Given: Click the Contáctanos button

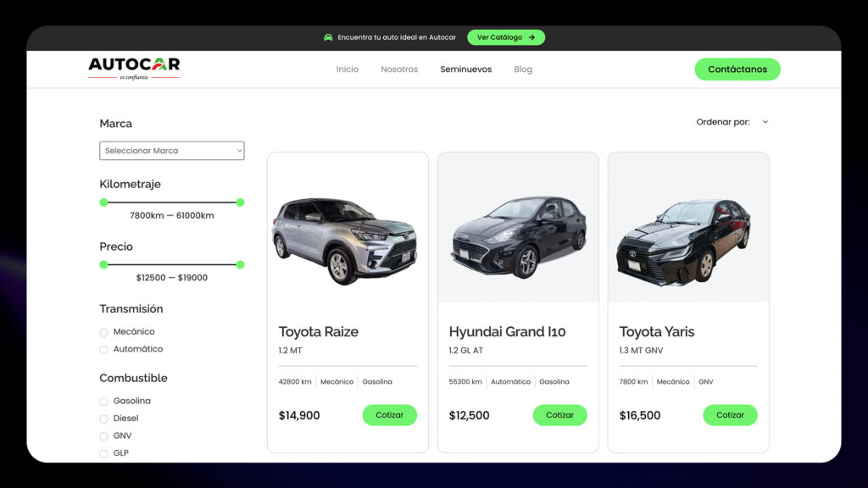Looking at the screenshot, I should click(x=737, y=69).
